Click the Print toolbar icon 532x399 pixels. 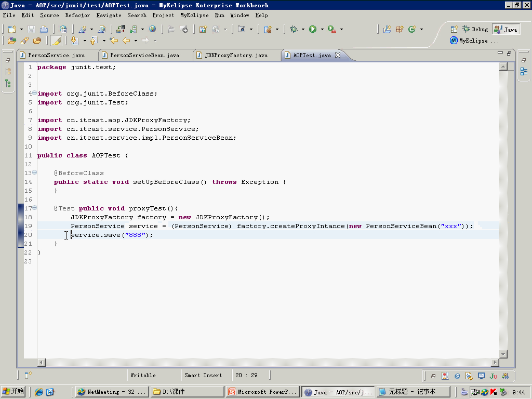[x=44, y=29]
